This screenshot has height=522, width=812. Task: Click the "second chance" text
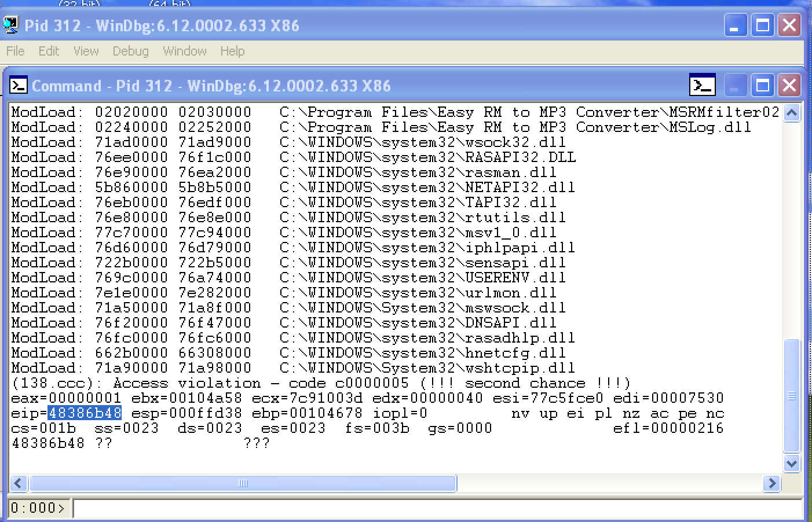tap(525, 383)
